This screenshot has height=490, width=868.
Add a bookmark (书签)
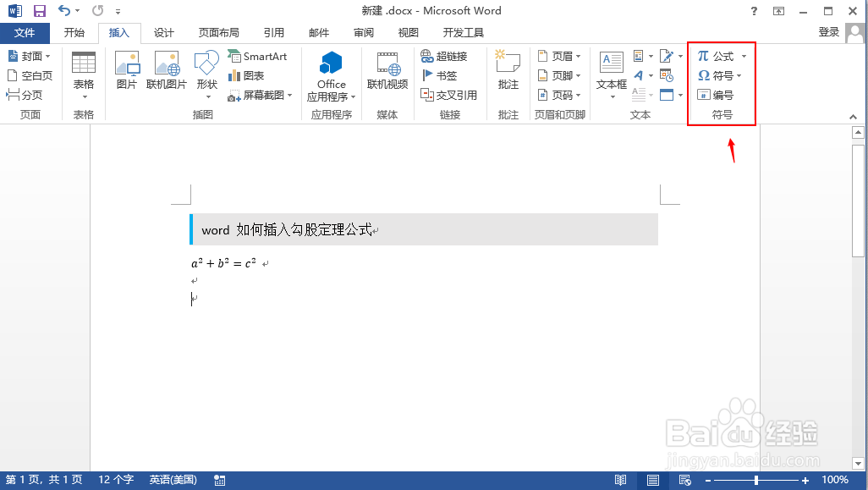coord(439,75)
